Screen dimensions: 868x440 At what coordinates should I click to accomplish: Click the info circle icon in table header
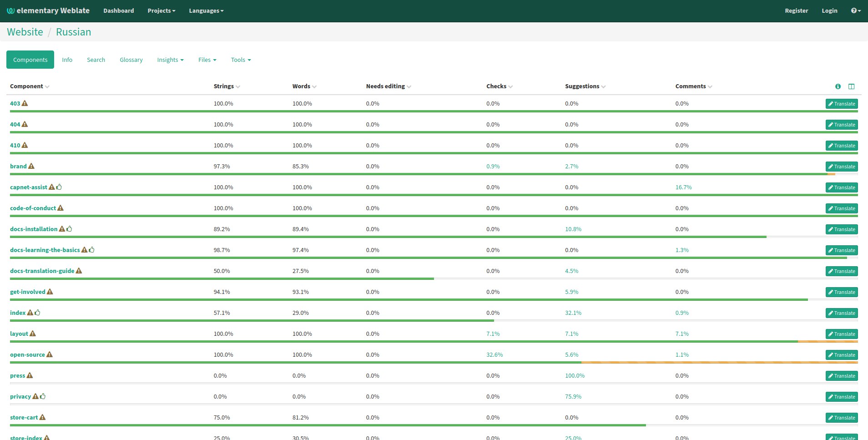[838, 86]
